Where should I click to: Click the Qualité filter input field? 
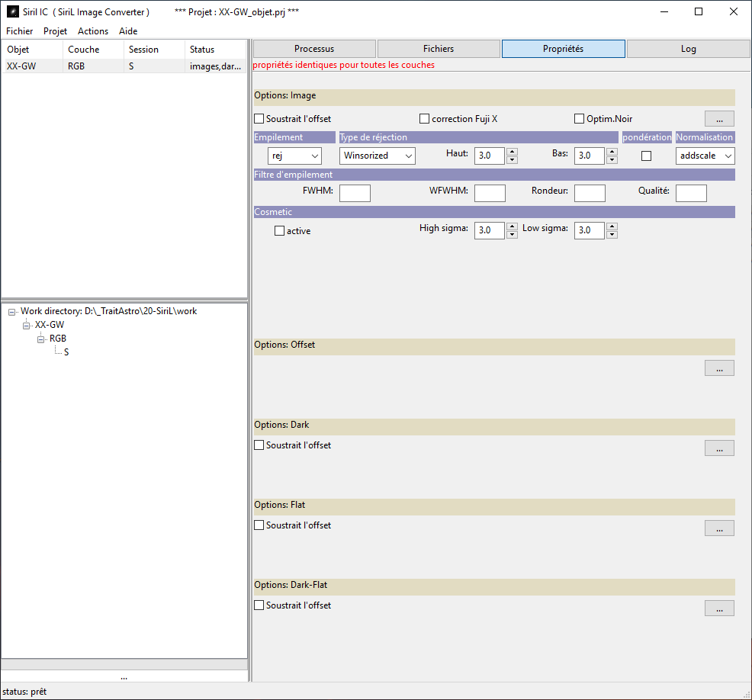pos(691,193)
